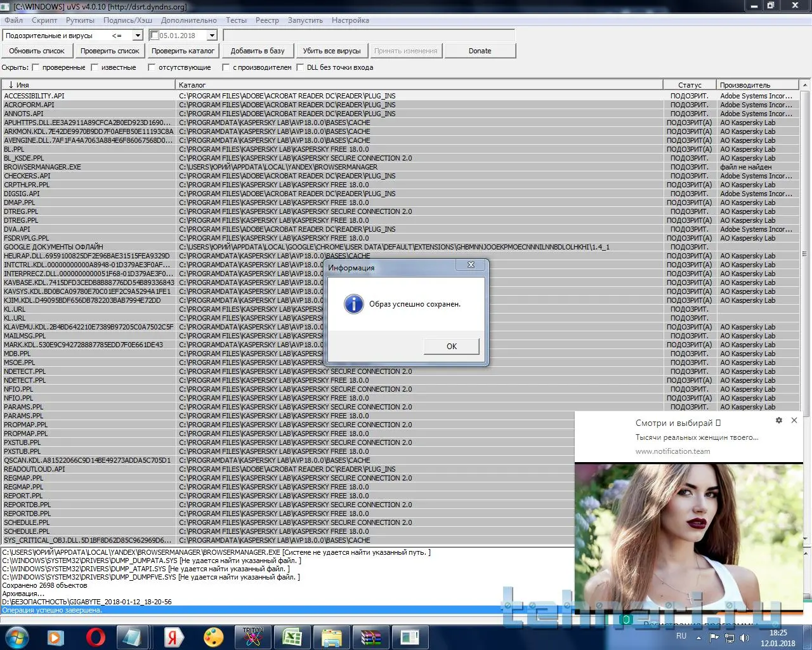Click the 'Обновить список' button
The height and width of the screenshot is (650, 812).
[37, 51]
